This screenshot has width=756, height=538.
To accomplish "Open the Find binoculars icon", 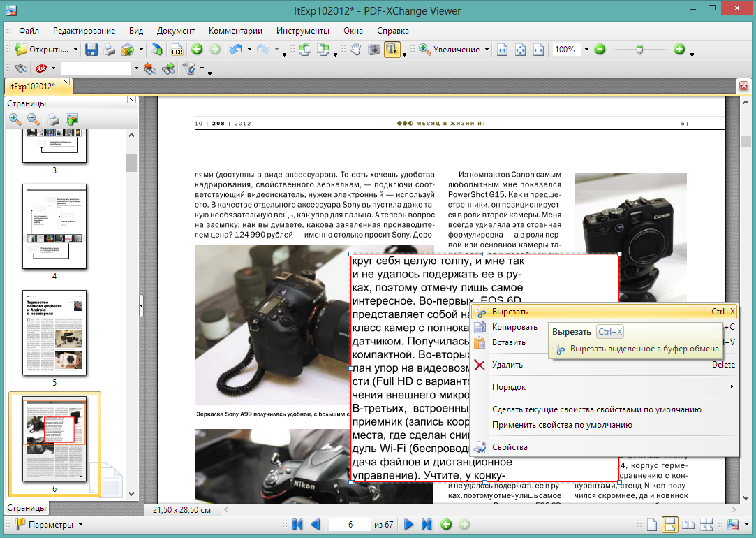I will click(x=21, y=68).
